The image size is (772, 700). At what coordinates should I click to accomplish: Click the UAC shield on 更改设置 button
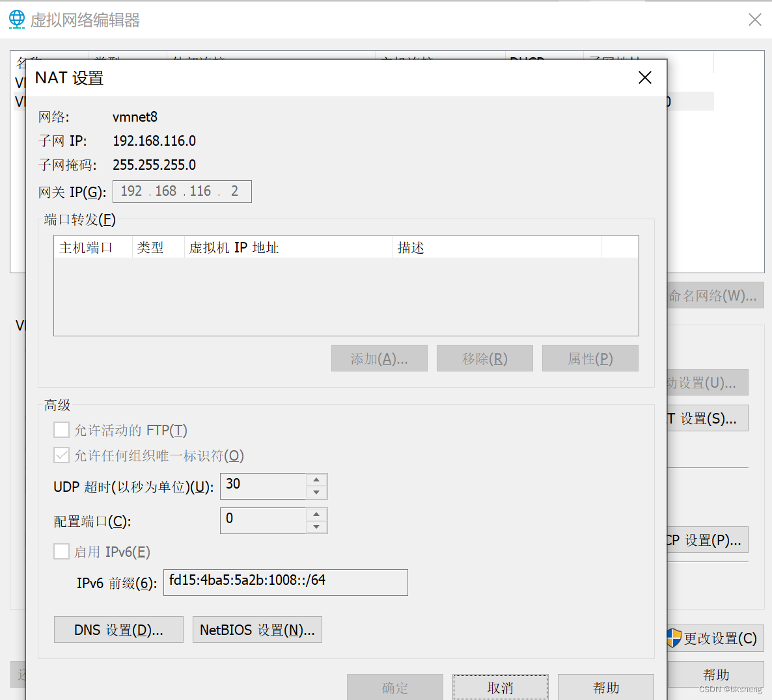tap(672, 638)
